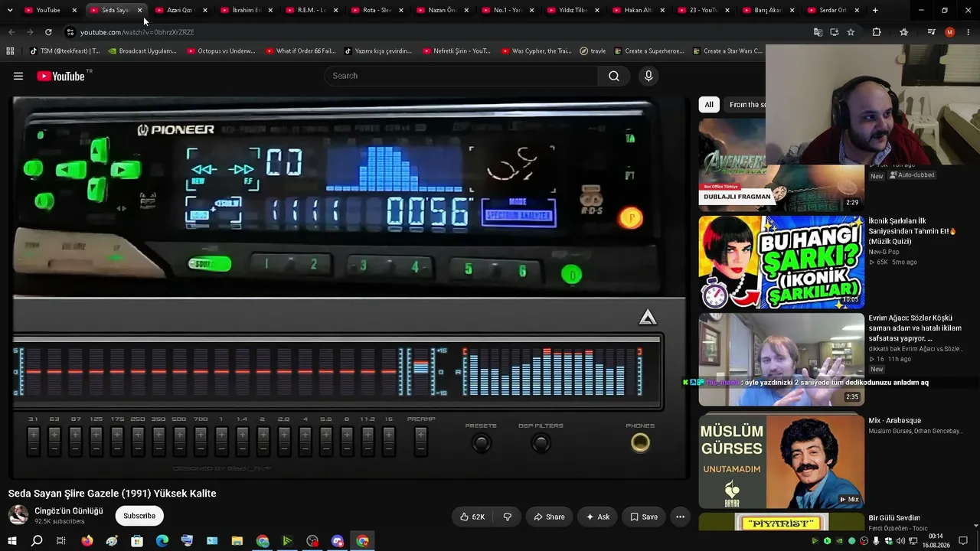The image size is (980, 551).
Task: Open Müslüm Gürses Unutamadım mix thumbnail
Action: (x=781, y=461)
